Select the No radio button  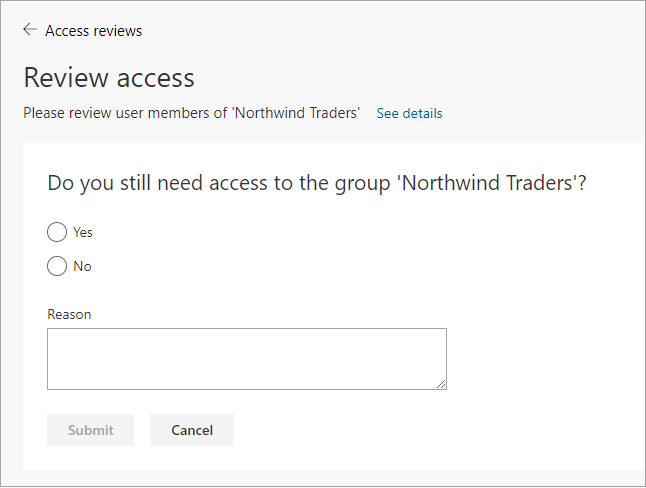point(57,266)
